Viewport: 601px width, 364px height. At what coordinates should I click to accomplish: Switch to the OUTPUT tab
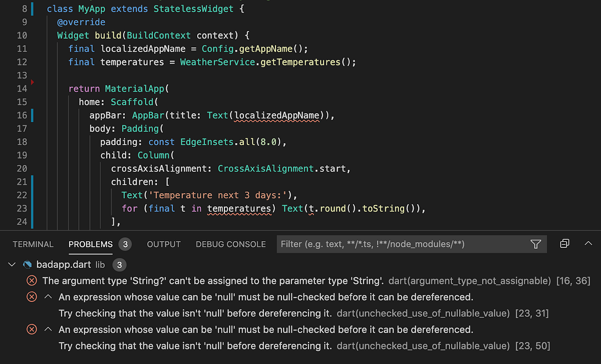coord(163,244)
